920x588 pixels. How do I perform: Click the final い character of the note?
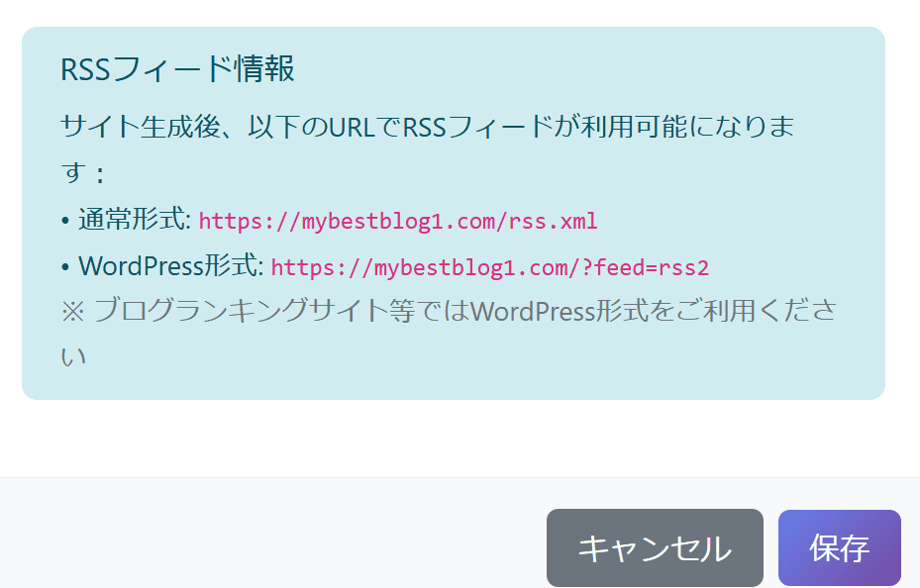[73, 357]
